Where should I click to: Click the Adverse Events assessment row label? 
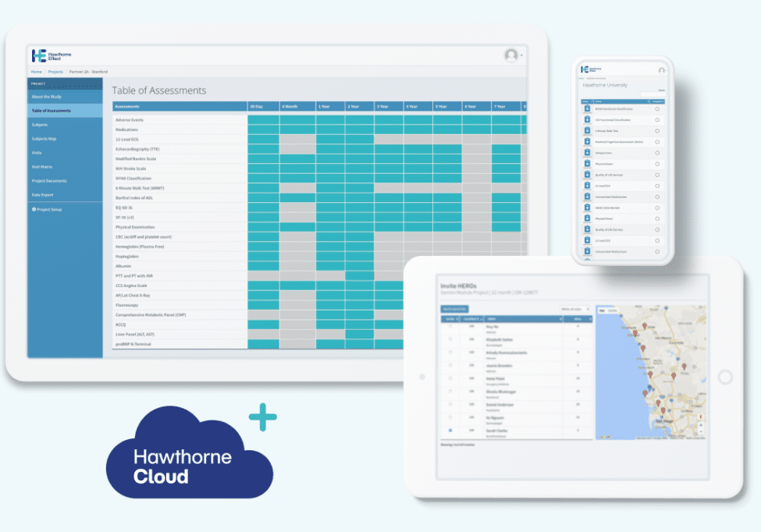(x=130, y=120)
